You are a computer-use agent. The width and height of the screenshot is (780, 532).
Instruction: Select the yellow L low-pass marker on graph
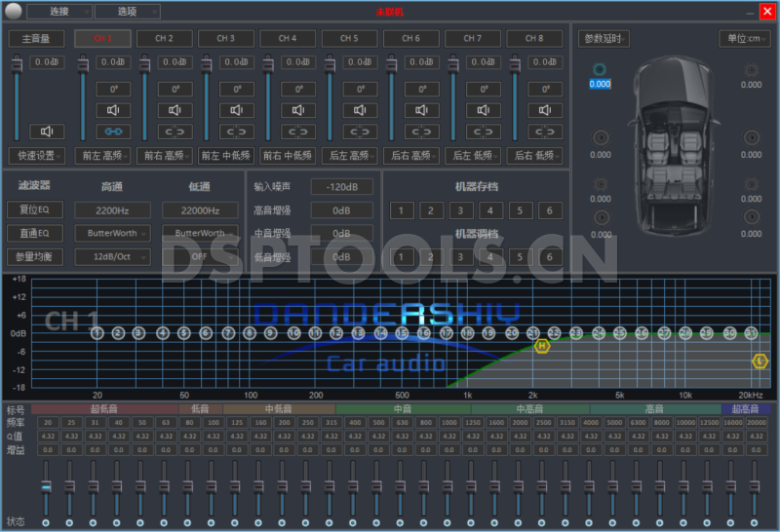click(760, 361)
